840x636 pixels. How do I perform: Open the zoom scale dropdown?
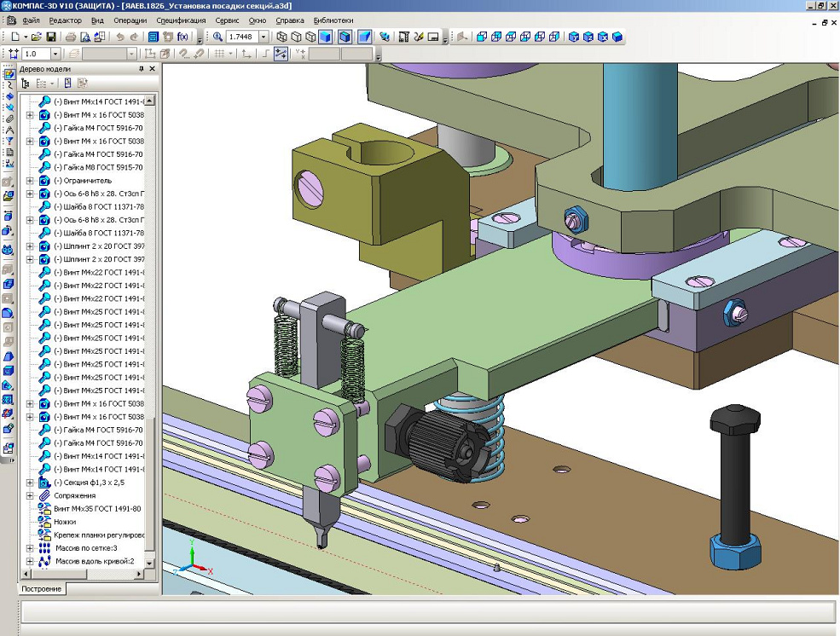(264, 38)
